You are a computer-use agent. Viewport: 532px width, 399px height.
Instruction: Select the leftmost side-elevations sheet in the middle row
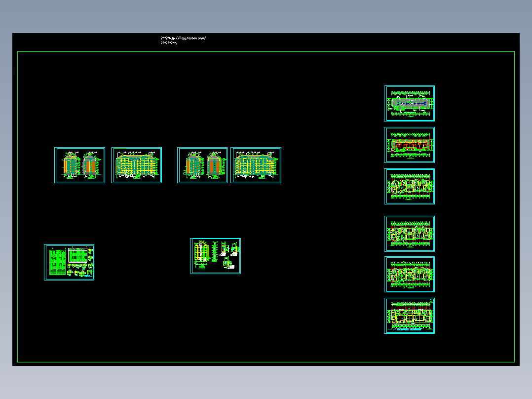click(x=80, y=165)
